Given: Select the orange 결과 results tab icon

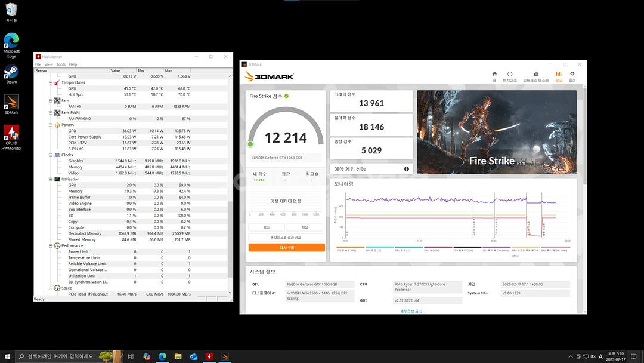Looking at the screenshot, I should [559, 74].
